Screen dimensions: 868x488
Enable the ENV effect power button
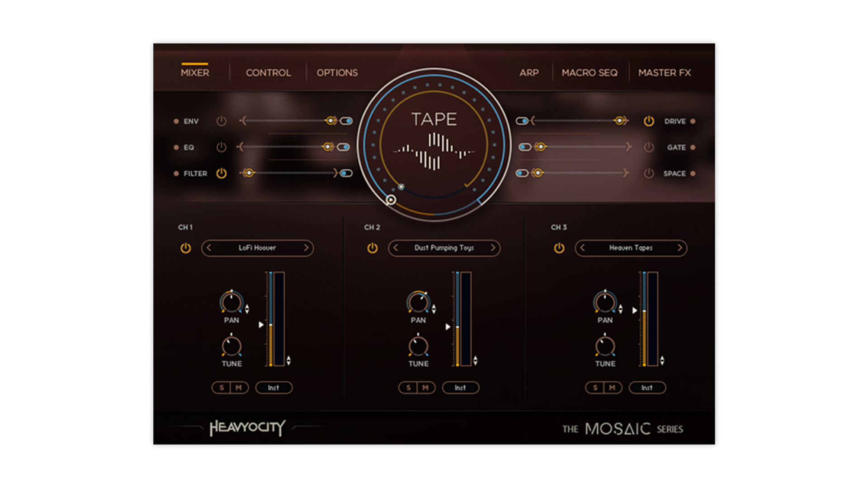pos(221,121)
